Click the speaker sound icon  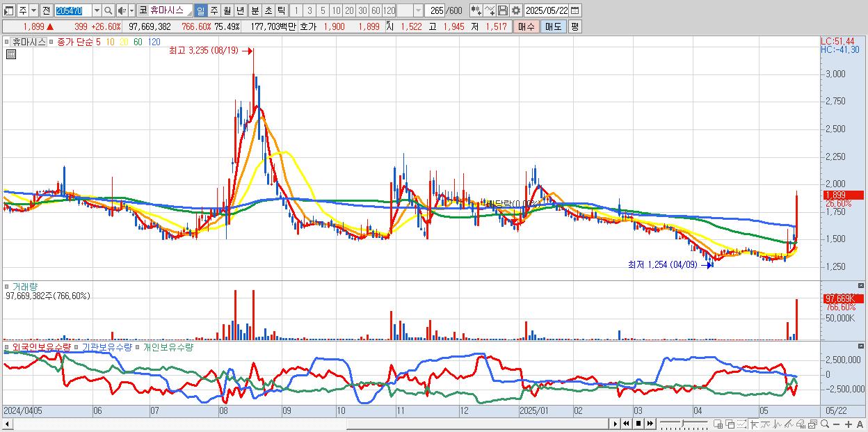point(122,10)
